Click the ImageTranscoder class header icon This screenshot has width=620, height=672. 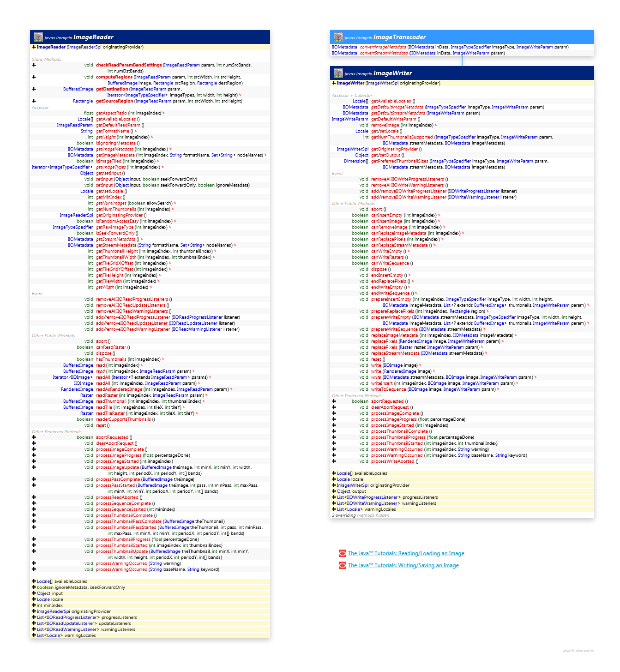(338, 37)
